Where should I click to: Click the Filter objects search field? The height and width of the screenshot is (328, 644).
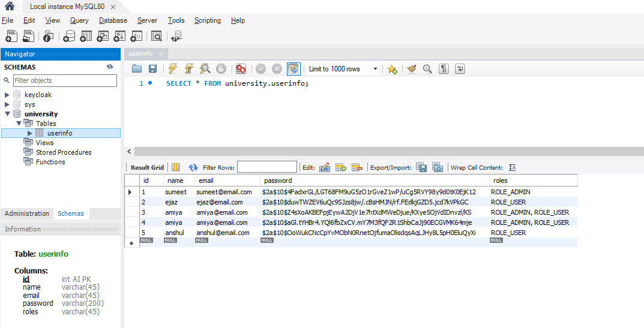[x=65, y=80]
